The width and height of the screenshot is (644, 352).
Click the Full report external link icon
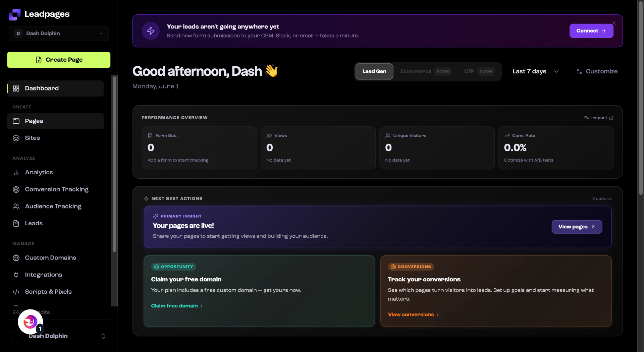coord(611,118)
